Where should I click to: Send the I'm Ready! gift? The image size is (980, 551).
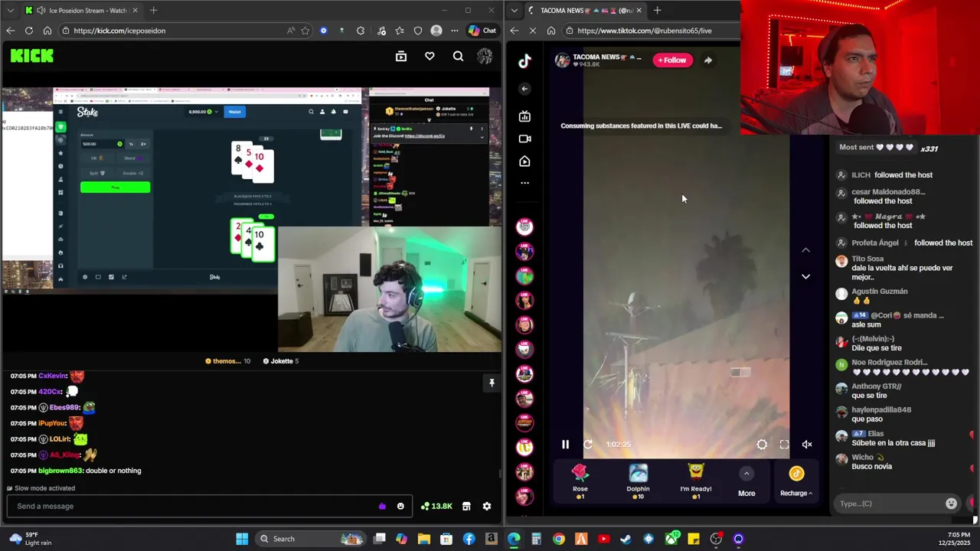[x=696, y=482]
